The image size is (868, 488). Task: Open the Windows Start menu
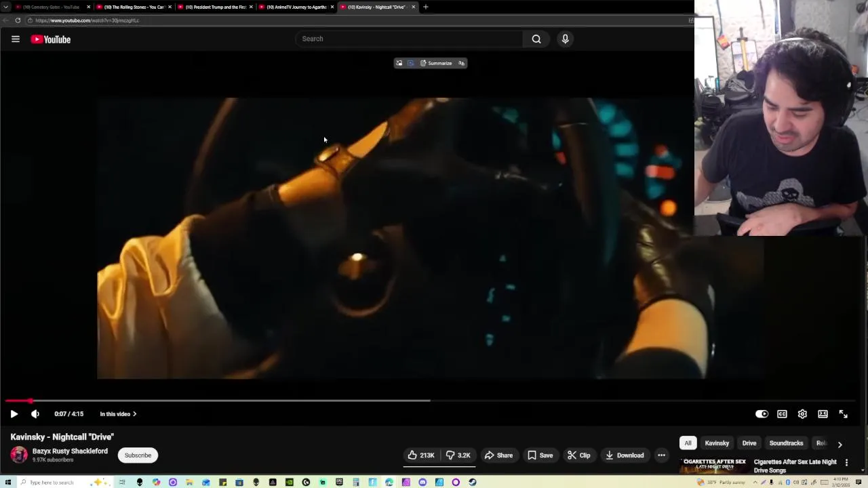7,482
